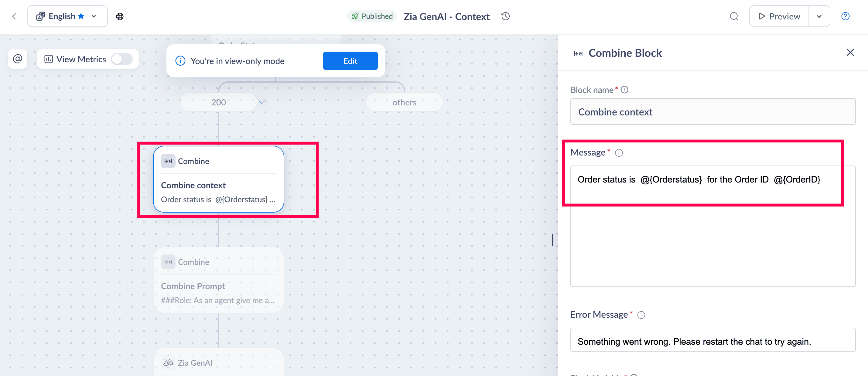
Task: Open the globe language settings icon
Action: pyautogui.click(x=120, y=16)
